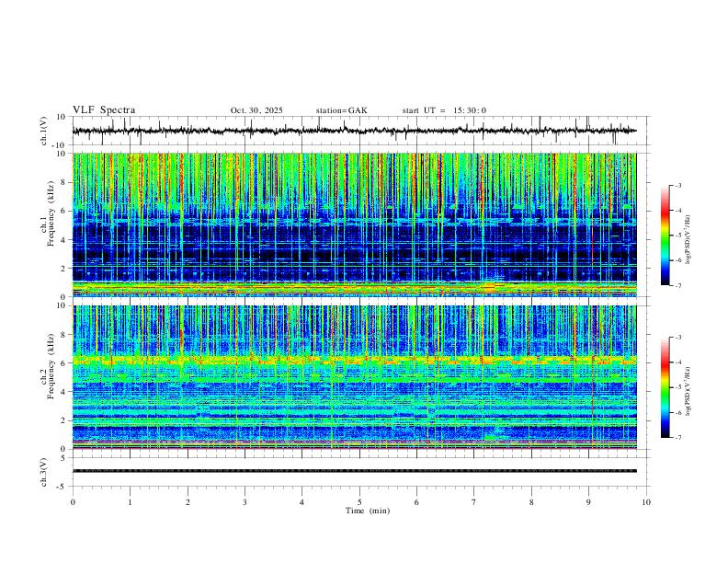
Task: Select the date 'Oct. 30, 2025'
Action: pyautogui.click(x=256, y=110)
